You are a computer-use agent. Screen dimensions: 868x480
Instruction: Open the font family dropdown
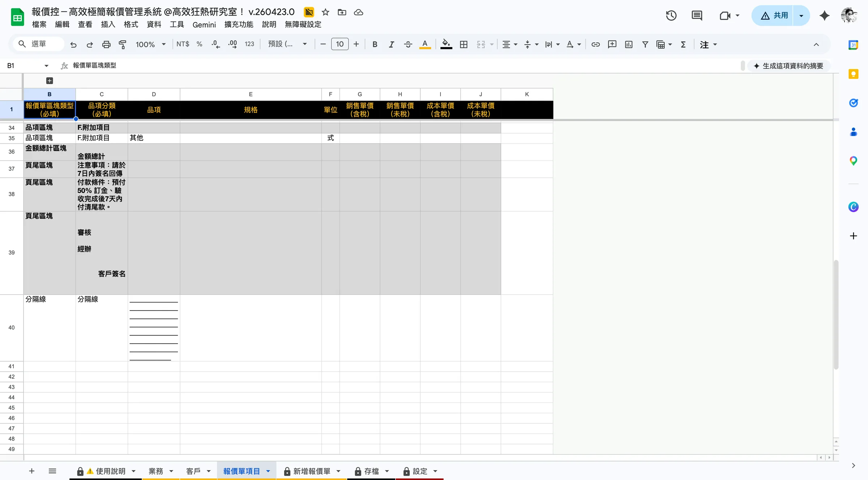(x=287, y=44)
